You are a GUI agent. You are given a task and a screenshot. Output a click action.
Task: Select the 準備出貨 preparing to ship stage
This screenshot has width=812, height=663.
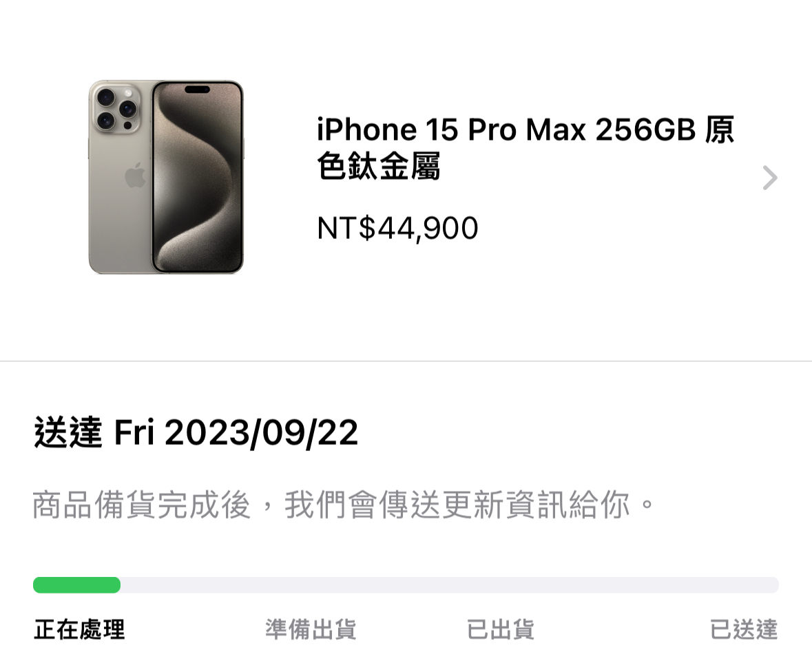point(311,630)
